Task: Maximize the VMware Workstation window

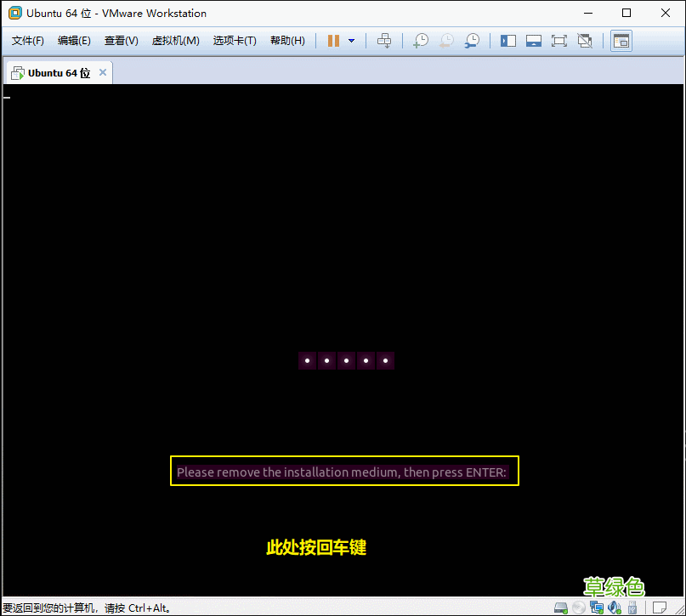Action: [x=626, y=13]
